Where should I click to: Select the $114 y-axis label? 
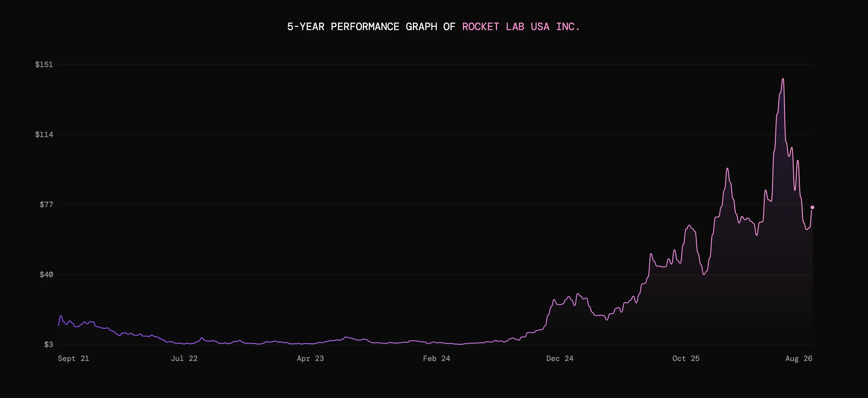coord(44,134)
